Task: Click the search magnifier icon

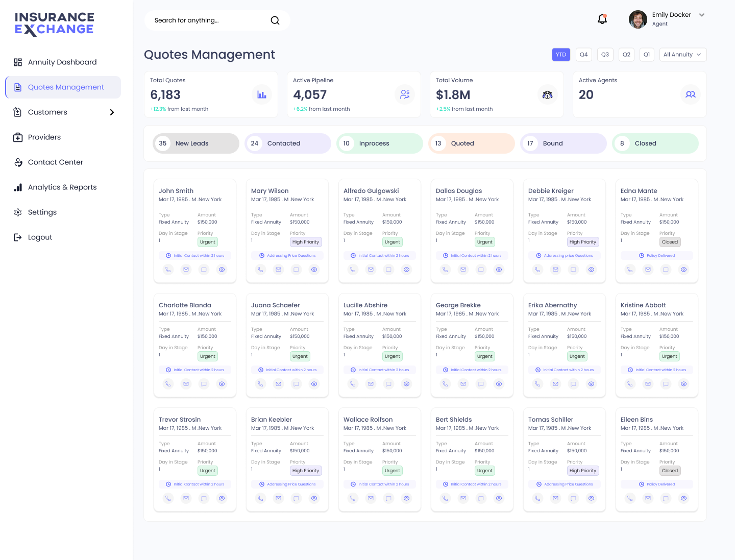Action: [275, 20]
